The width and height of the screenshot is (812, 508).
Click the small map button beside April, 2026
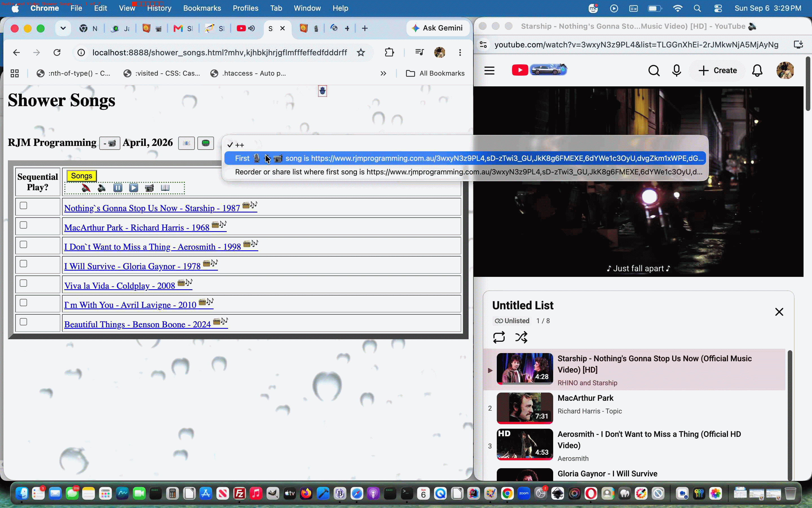pos(187,143)
